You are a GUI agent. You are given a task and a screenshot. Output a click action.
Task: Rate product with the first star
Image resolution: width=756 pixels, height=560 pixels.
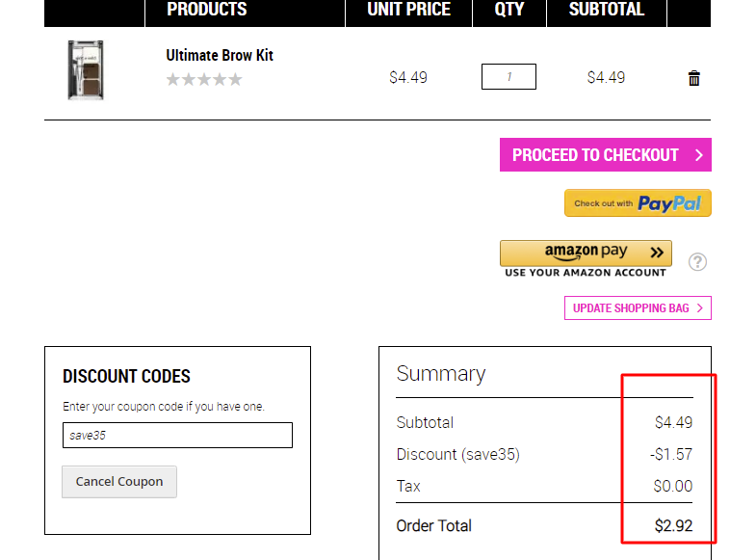coord(173,79)
